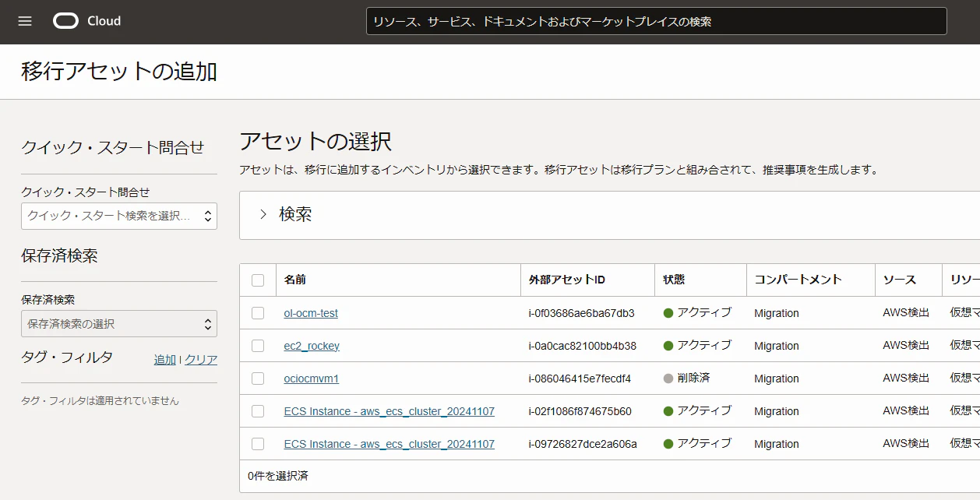Image resolution: width=980 pixels, height=500 pixels.
Task: Click the 削除済 status of ociocmvm1
Action: pyautogui.click(x=686, y=379)
